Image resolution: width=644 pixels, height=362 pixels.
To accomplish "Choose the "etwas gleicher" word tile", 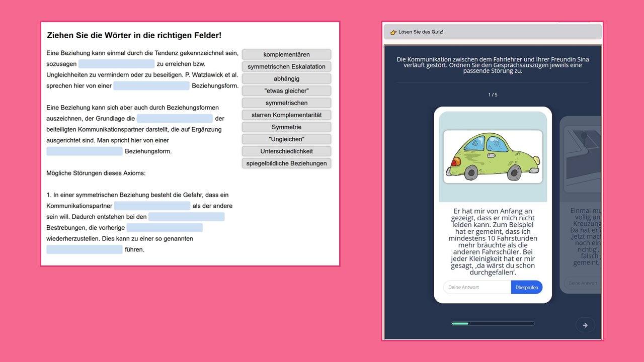I will coord(286,90).
